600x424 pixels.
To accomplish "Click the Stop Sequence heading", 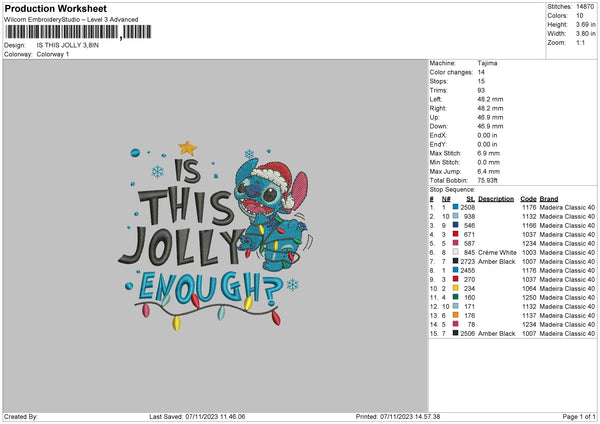I will pyautogui.click(x=452, y=190).
